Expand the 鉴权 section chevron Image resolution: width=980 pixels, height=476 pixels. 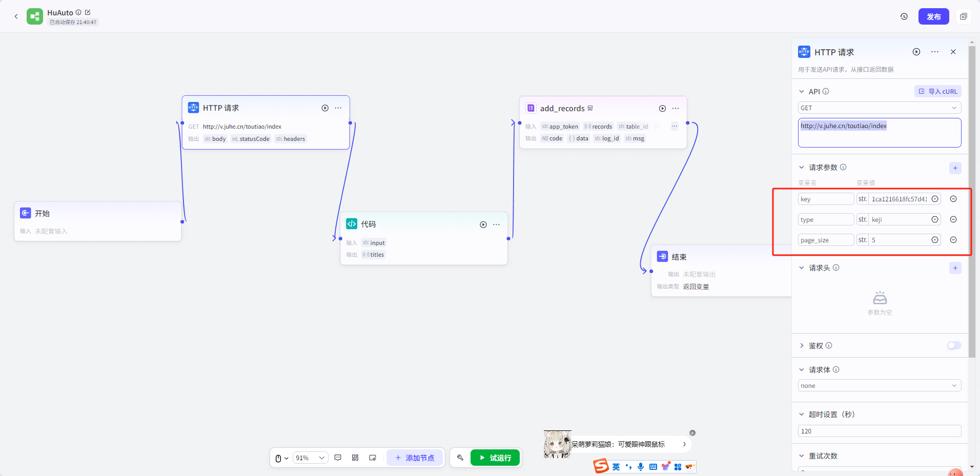point(802,346)
